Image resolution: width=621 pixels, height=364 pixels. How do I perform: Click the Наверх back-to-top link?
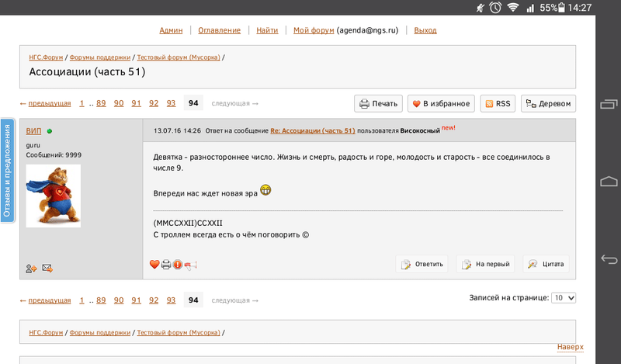571,347
